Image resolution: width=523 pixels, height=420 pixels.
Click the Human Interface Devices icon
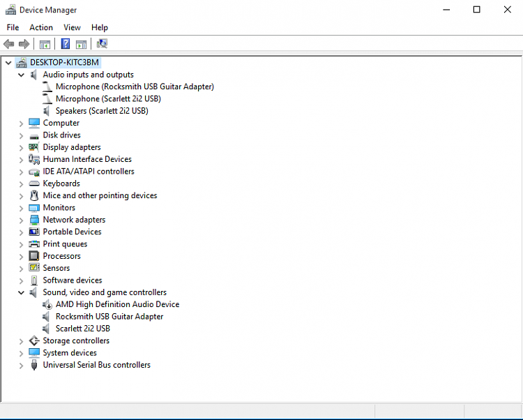(x=34, y=159)
